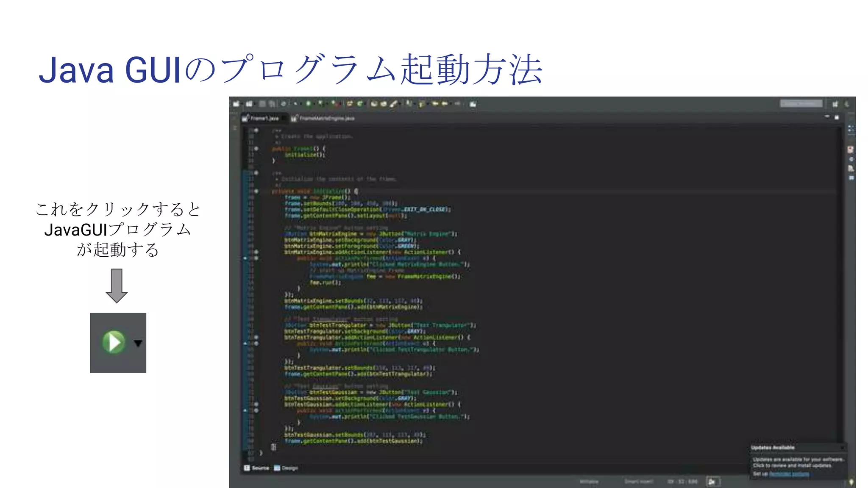Screen dimensions: 868x488
Task: Click the Open Perspective icon
Action: tap(835, 104)
